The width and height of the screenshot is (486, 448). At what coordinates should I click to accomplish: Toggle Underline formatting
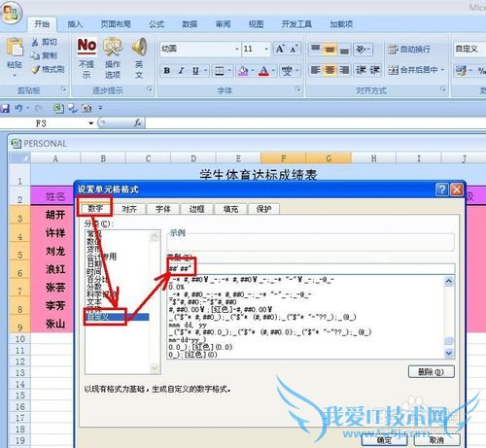[195, 70]
